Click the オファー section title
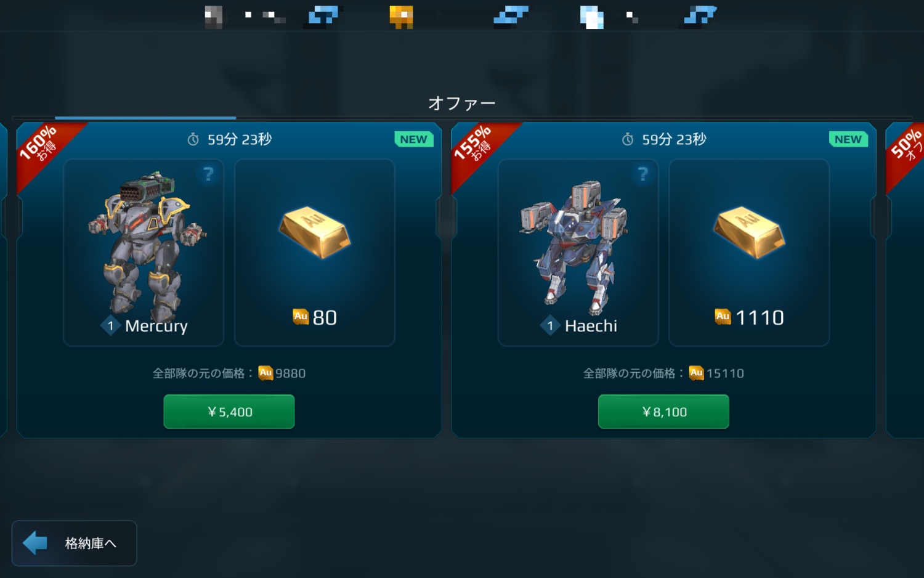The width and height of the screenshot is (924, 578). click(462, 103)
